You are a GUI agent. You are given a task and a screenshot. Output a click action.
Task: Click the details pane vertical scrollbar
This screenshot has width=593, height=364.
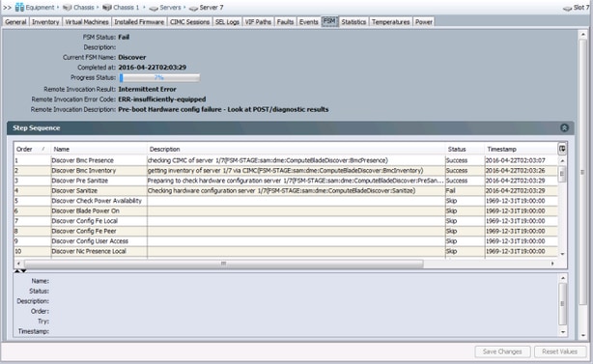coord(563,304)
